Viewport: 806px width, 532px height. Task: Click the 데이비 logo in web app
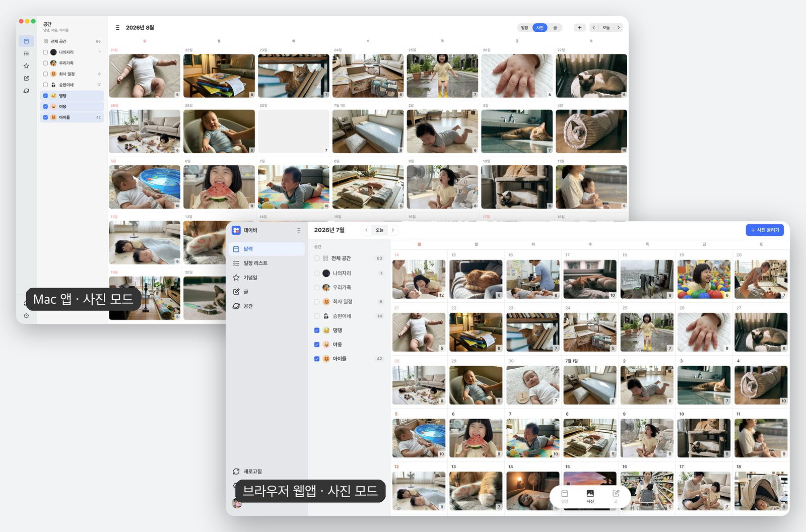(236, 230)
